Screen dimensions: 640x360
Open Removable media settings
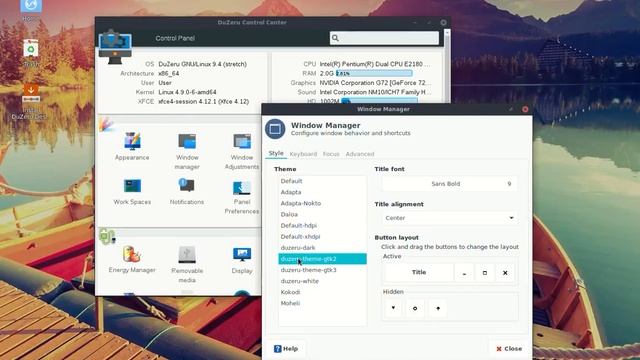[187, 264]
